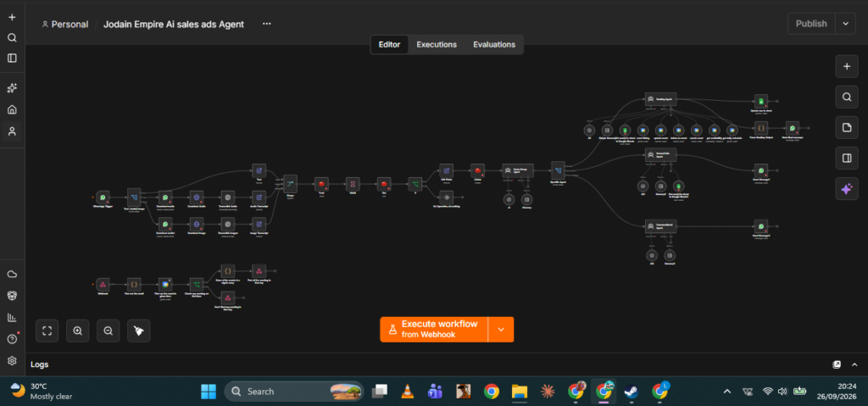This screenshot has width=868, height=406.
Task: Zoom in on the canvas
Action: coord(77,331)
